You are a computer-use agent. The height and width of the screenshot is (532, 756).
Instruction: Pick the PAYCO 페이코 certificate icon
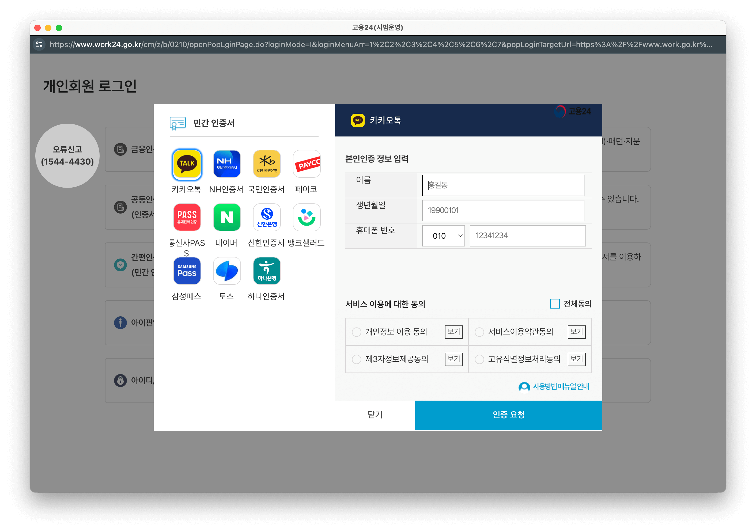click(x=306, y=164)
